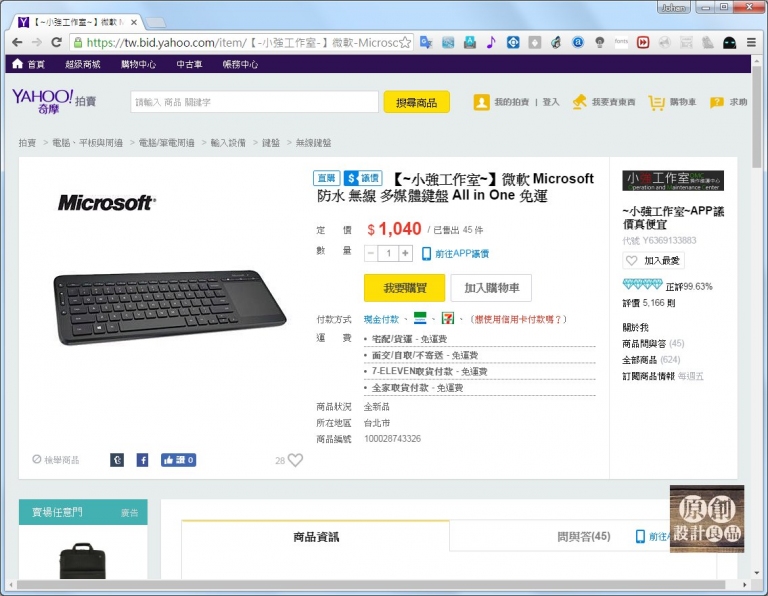Open the used cars menu item
The width and height of the screenshot is (768, 596).
pyautogui.click(x=189, y=64)
